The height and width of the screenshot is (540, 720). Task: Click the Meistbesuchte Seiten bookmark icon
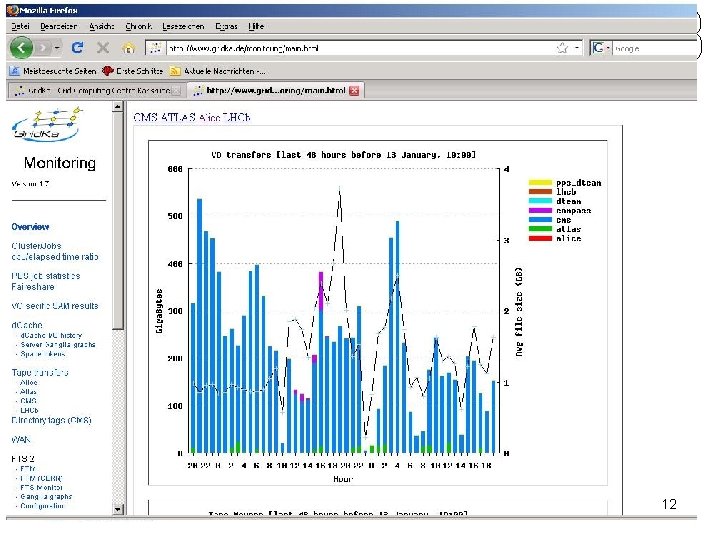point(15,71)
